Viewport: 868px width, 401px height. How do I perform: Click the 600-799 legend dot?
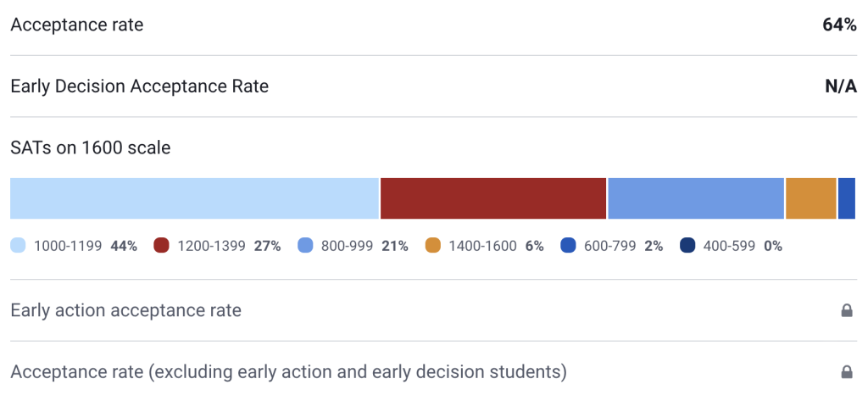coord(568,246)
